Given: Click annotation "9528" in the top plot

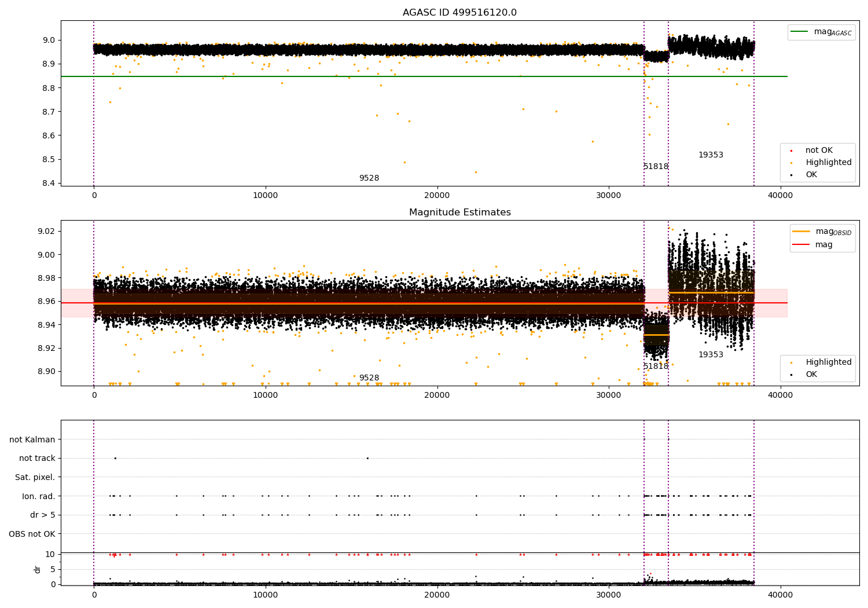Looking at the screenshot, I should pyautogui.click(x=369, y=178).
